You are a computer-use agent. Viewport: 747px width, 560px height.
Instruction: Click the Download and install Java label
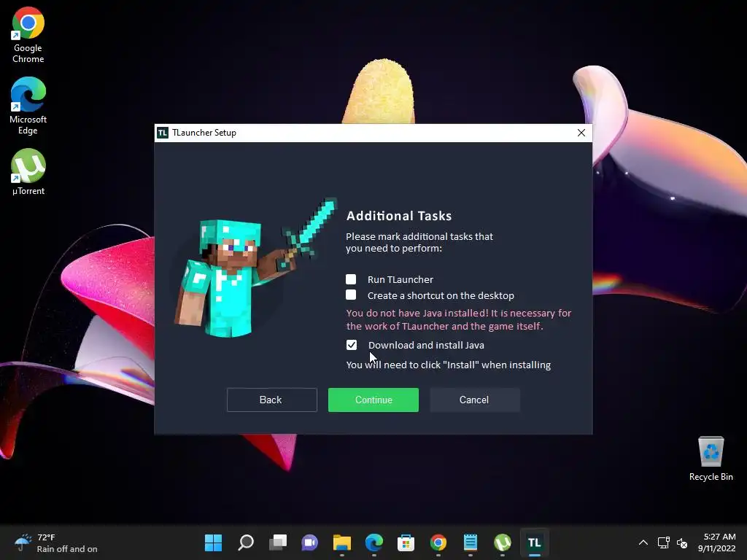tap(426, 345)
